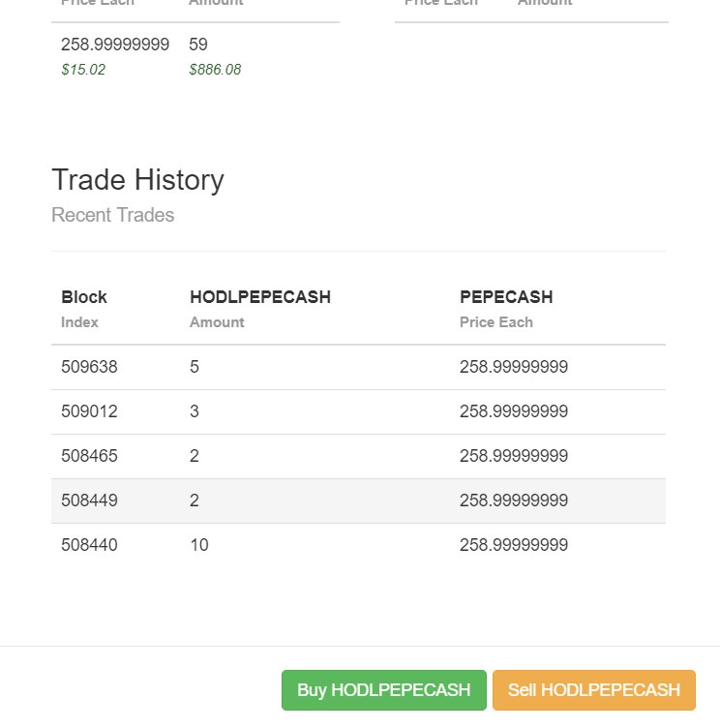Click the Block Index column header

84,309
